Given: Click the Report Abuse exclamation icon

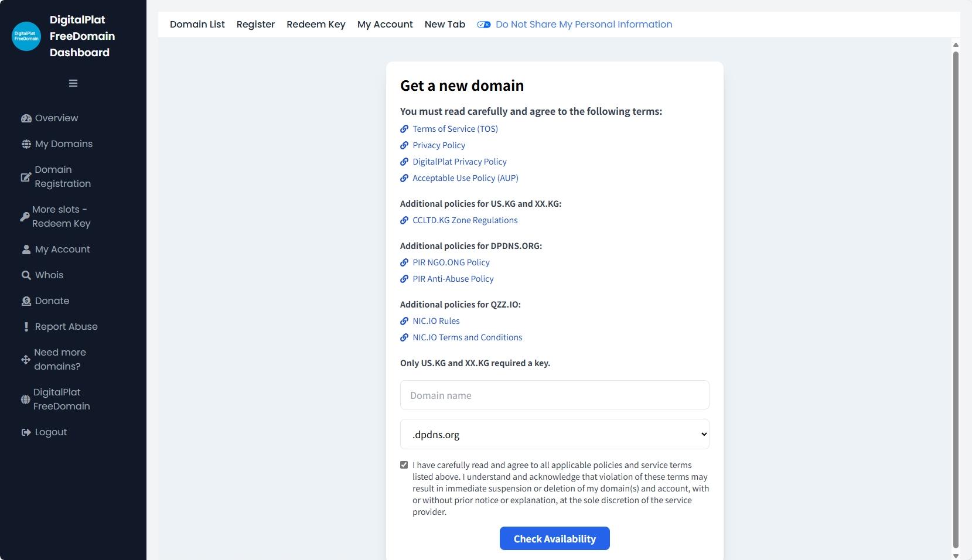Looking at the screenshot, I should 26,327.
